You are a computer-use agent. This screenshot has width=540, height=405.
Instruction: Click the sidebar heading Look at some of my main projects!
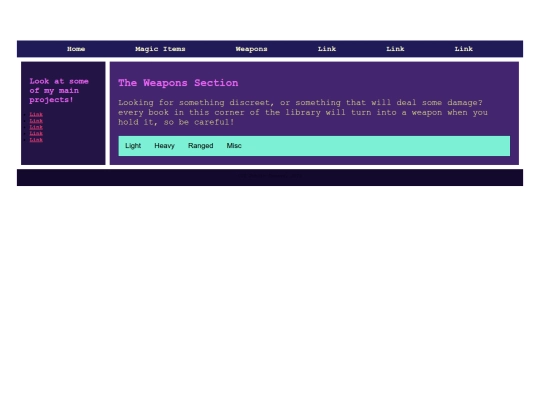[x=59, y=91]
